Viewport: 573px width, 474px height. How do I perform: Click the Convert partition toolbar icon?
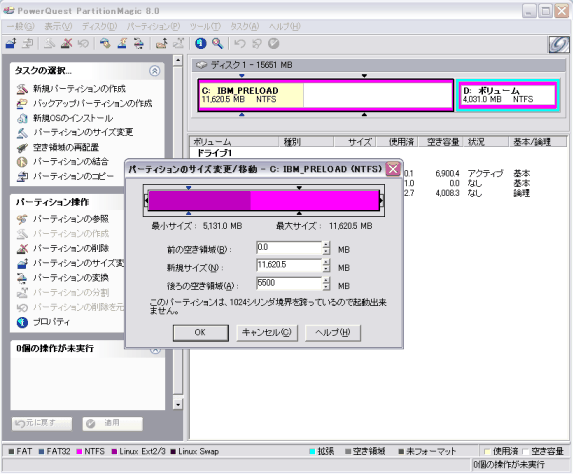pos(138,43)
